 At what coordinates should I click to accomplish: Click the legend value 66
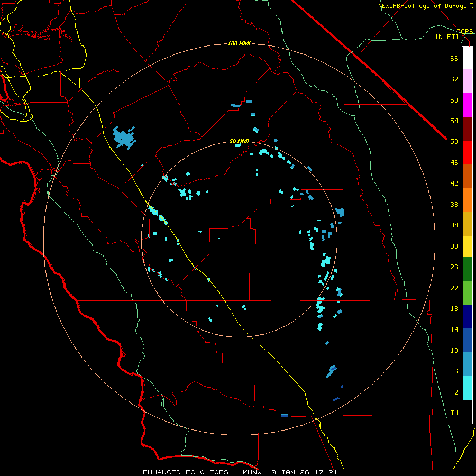(454, 58)
